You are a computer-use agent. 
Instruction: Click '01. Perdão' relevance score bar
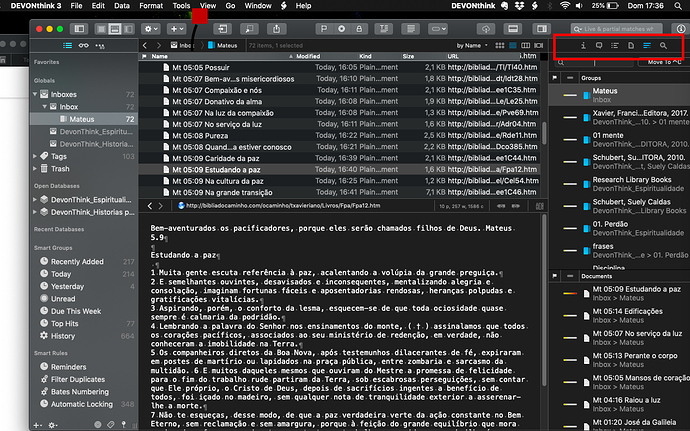tap(570, 228)
